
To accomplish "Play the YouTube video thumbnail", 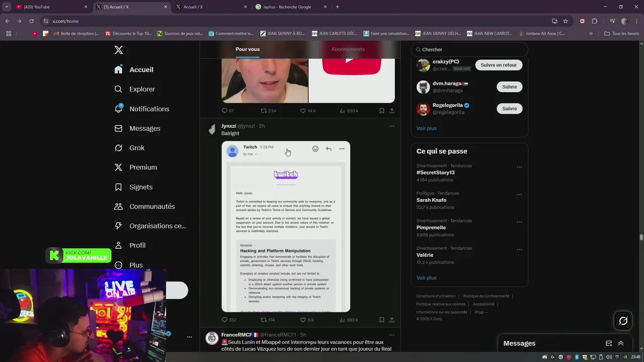I will (352, 80).
